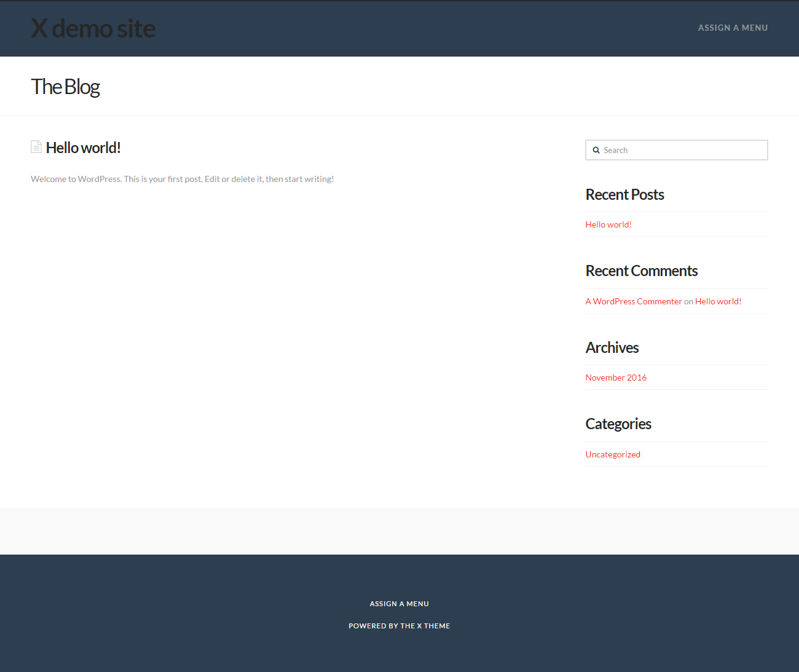Click the Welcome to WordPress excerpt text

(183, 179)
